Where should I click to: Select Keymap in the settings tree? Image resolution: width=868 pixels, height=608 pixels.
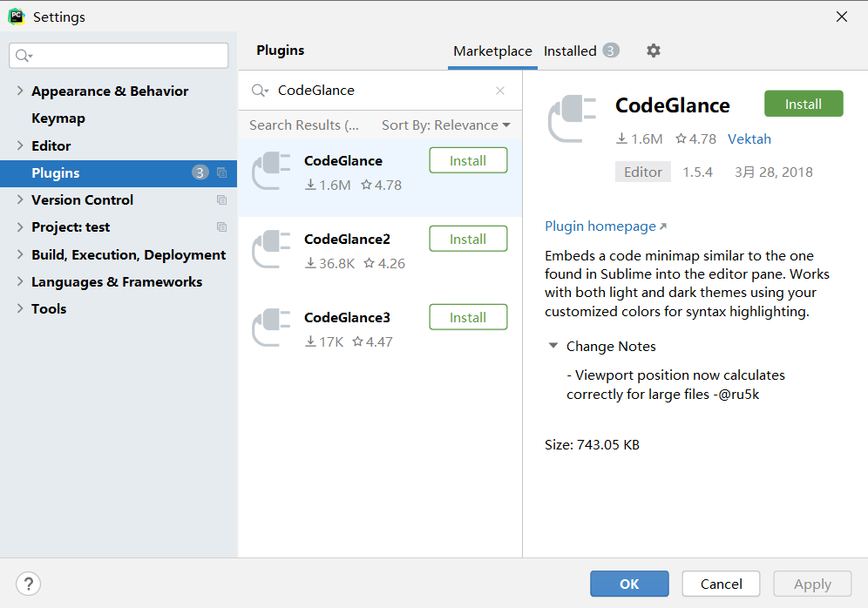[x=58, y=118]
